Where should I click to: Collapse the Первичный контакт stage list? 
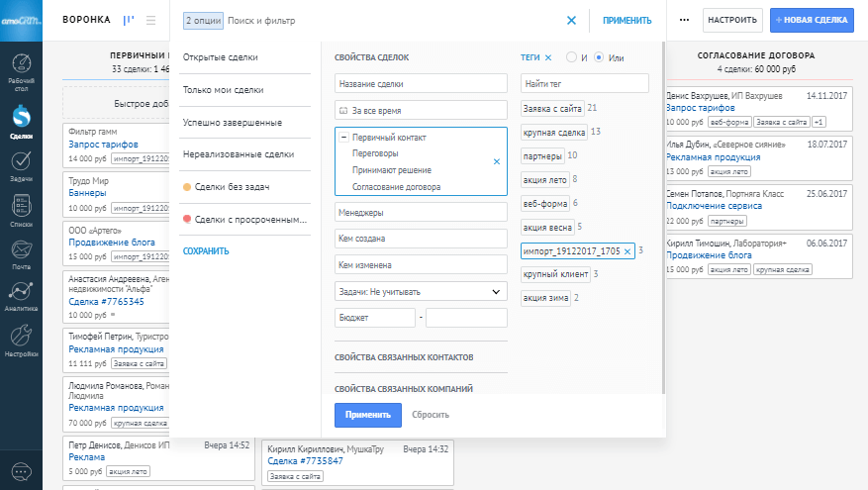[x=342, y=137]
